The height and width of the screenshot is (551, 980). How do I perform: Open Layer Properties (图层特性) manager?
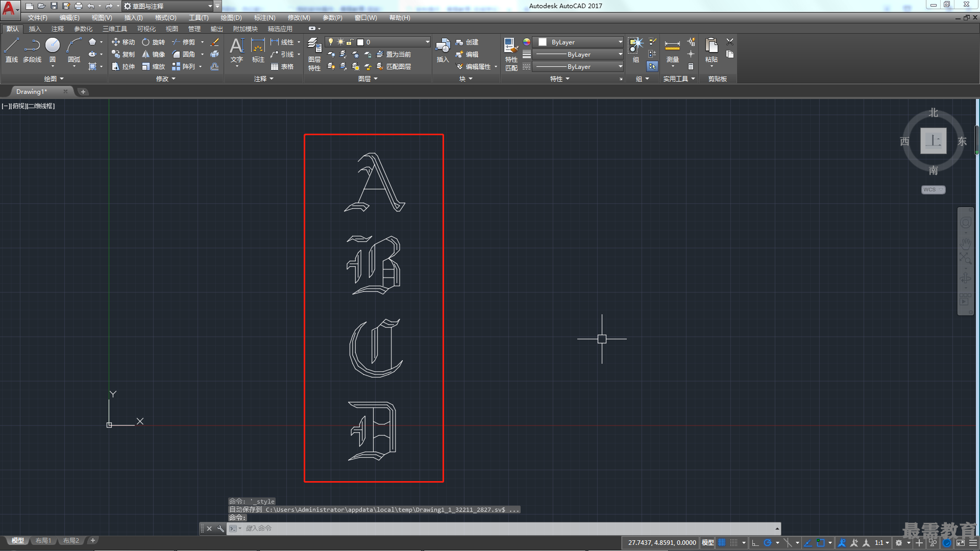[314, 54]
